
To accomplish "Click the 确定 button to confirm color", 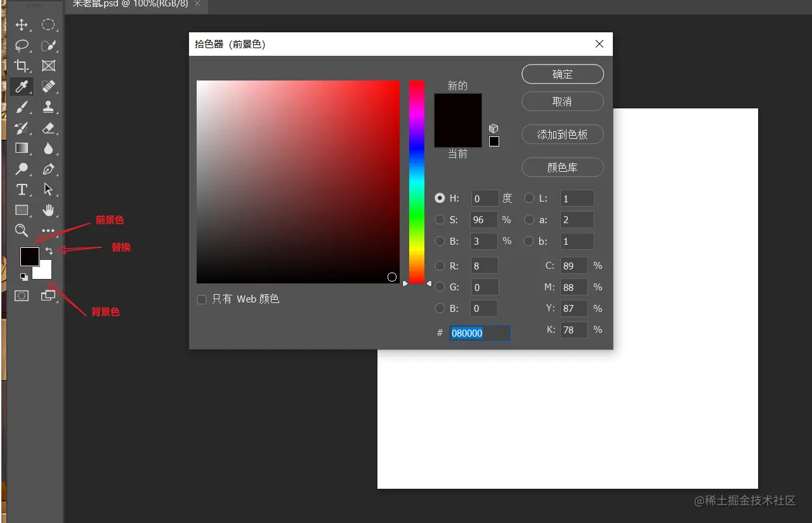I will [x=562, y=74].
